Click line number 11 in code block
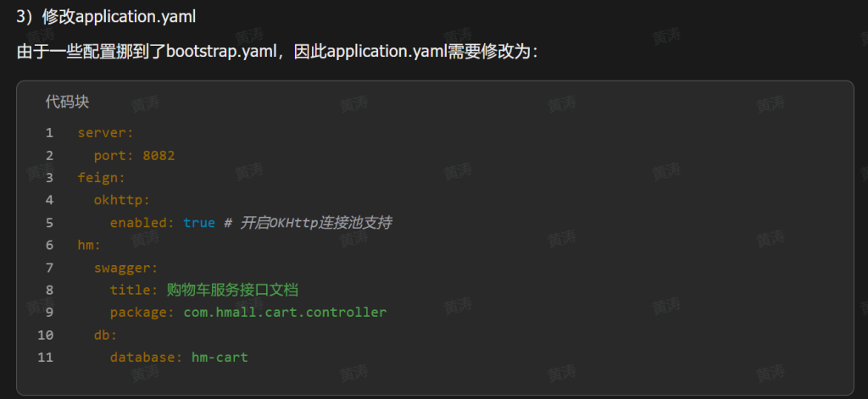 [x=46, y=357]
